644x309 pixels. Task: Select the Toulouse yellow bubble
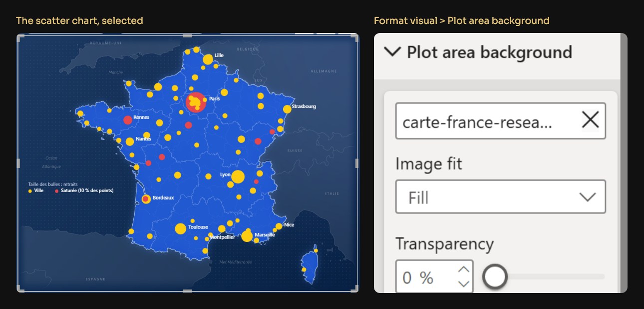[181, 229]
